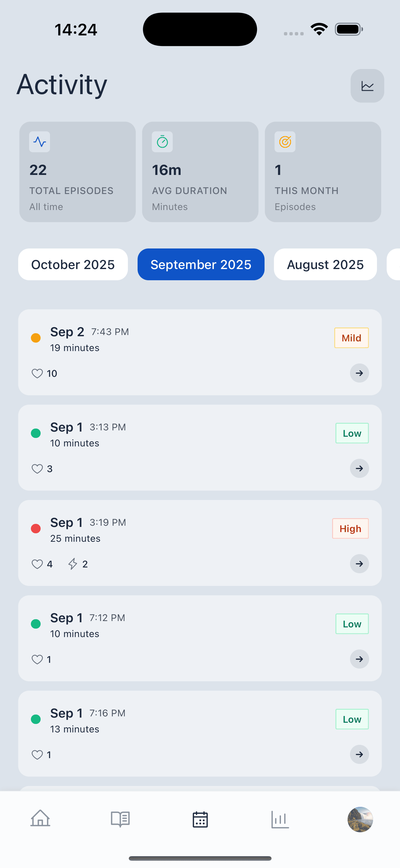This screenshot has height=868, width=400.
Task: Tap the Avg Duration stat card
Action: pyautogui.click(x=200, y=172)
